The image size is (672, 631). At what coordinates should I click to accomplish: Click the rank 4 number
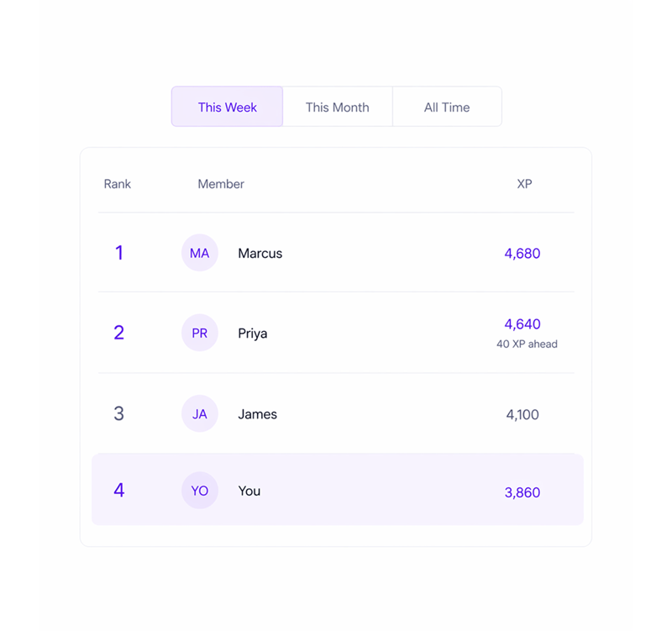[118, 491]
